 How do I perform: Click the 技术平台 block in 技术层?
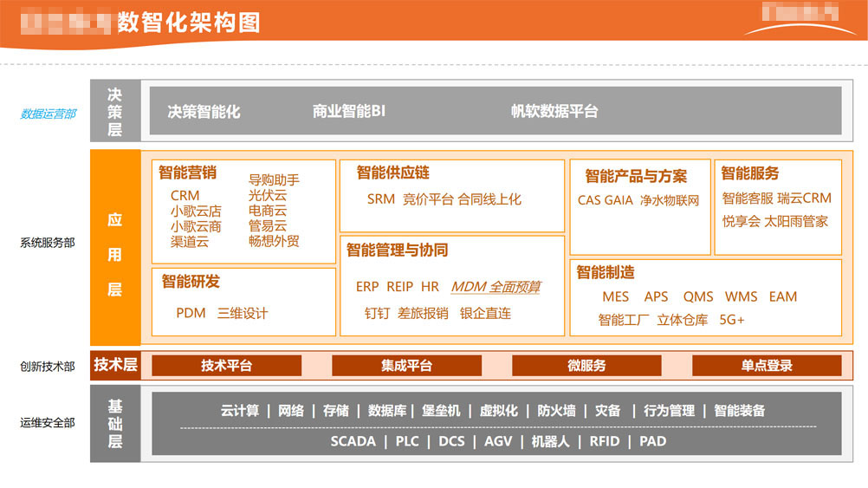point(226,366)
